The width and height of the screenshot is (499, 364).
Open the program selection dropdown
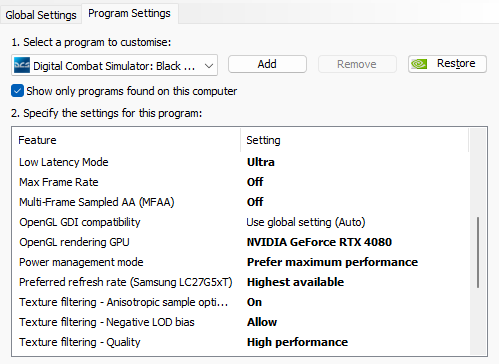[x=114, y=65]
